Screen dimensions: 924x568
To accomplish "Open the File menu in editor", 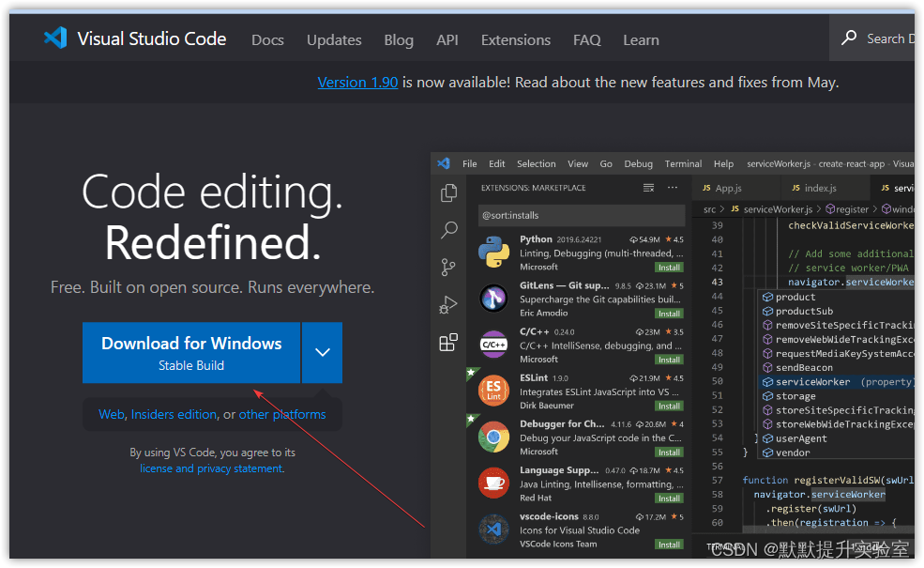I will point(470,164).
